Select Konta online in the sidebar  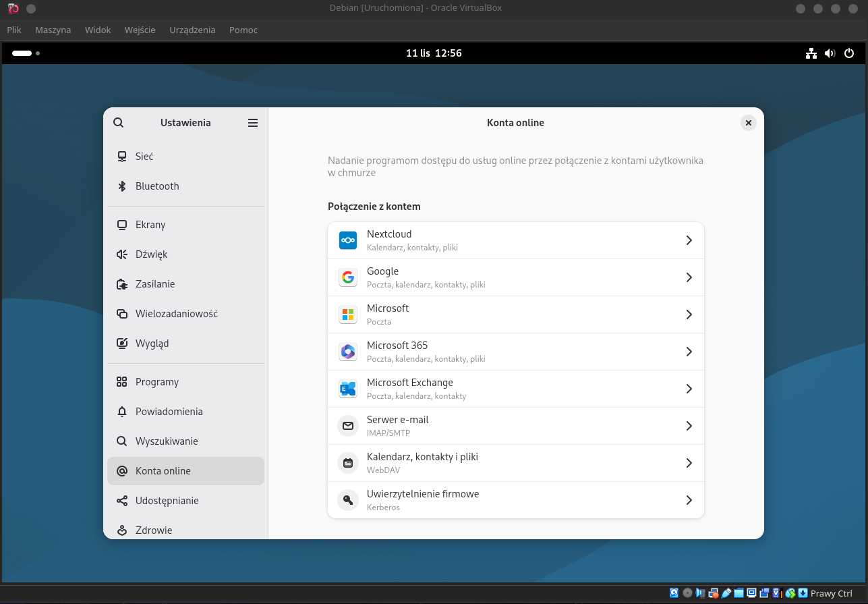pyautogui.click(x=185, y=471)
